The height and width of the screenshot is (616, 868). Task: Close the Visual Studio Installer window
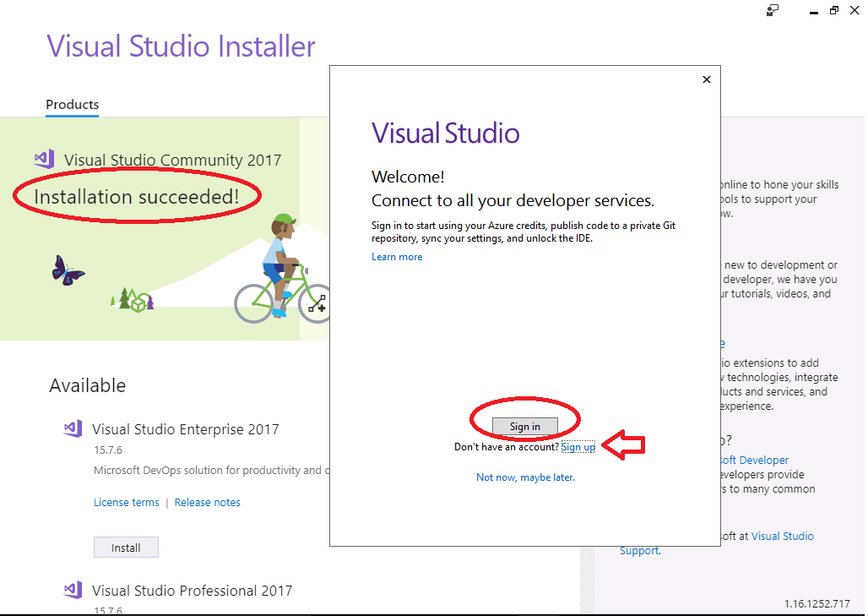[854, 10]
